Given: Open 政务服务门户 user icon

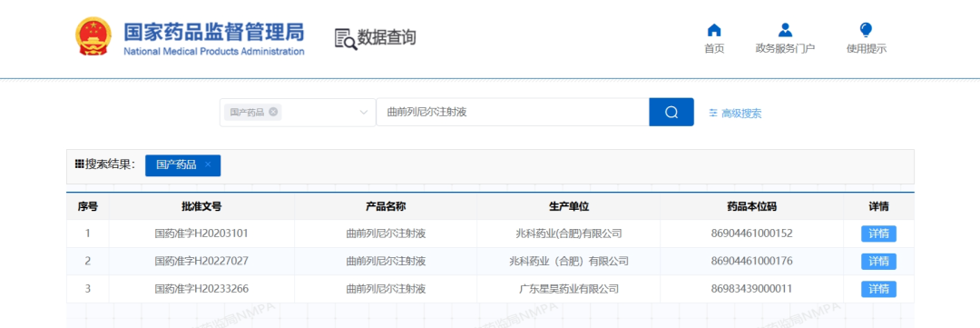Looking at the screenshot, I should point(785,30).
